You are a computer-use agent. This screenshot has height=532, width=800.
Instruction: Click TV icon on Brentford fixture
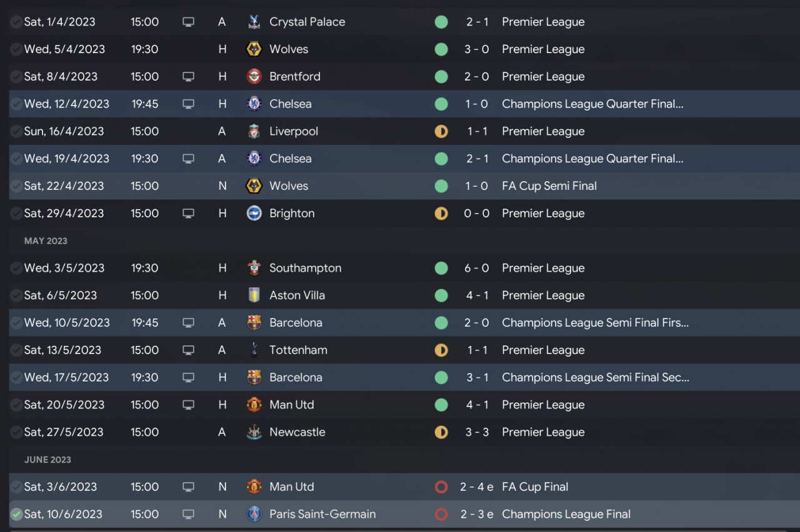[188, 77]
